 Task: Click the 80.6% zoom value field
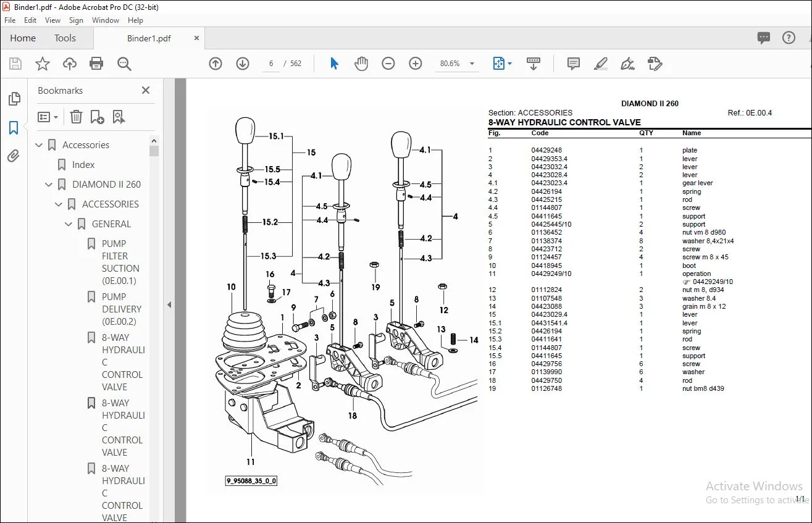point(451,64)
